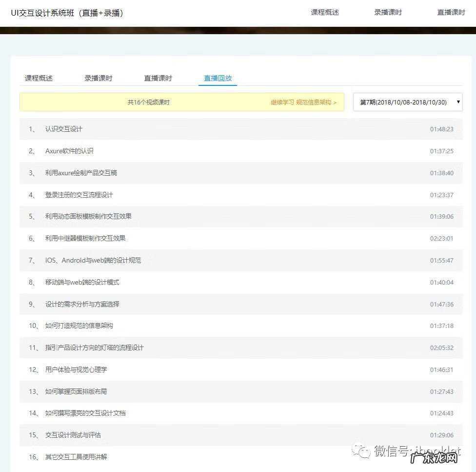The image size is (476, 472).
Task: Open lesson 7 iOS、Android与web端的设计规范
Action: point(241,260)
